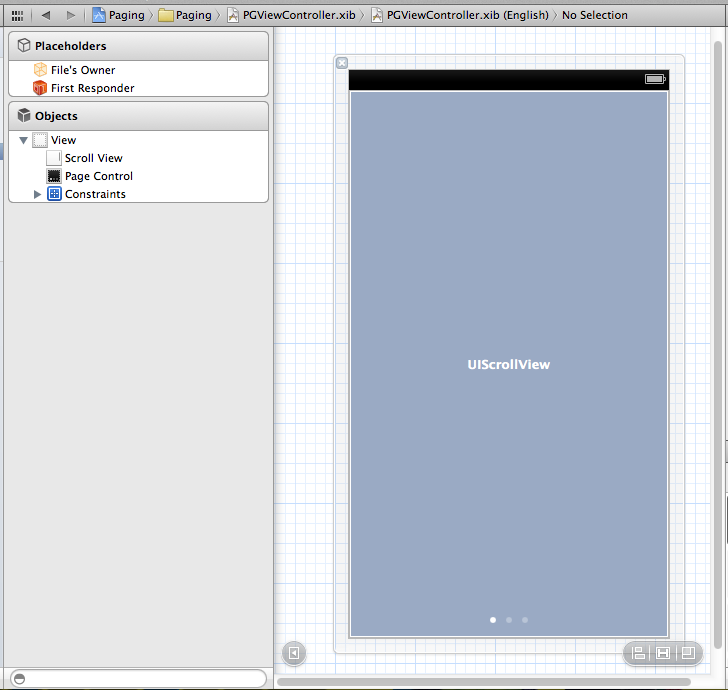Click the Constraints blue grid icon
The height and width of the screenshot is (690, 728).
(54, 194)
